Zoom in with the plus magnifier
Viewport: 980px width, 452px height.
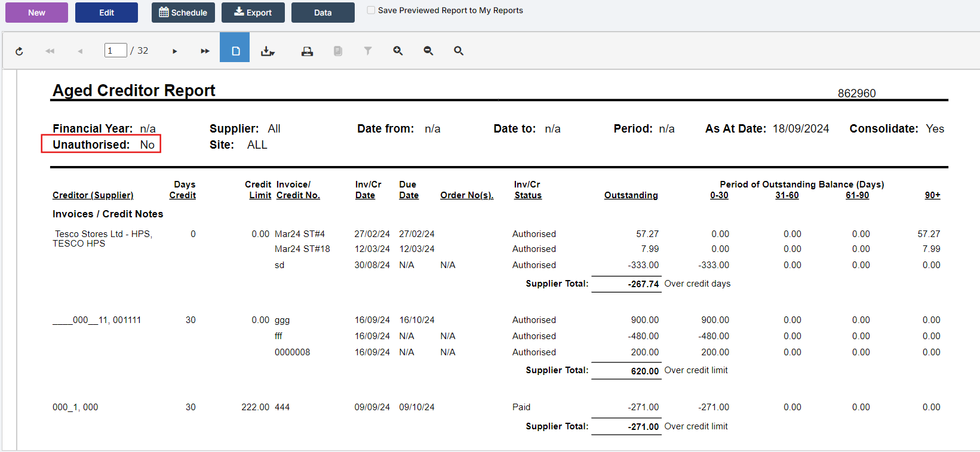click(398, 51)
